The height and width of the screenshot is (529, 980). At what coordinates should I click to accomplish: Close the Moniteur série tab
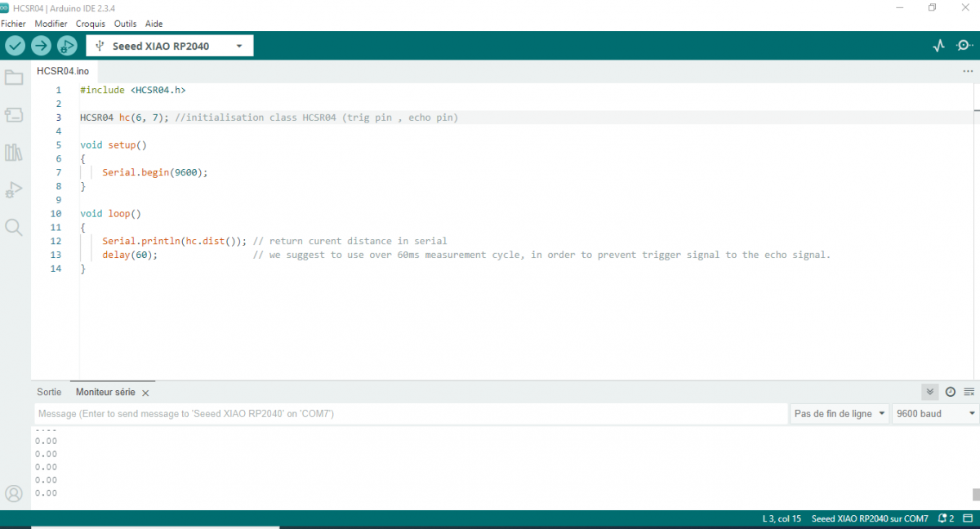coord(145,393)
